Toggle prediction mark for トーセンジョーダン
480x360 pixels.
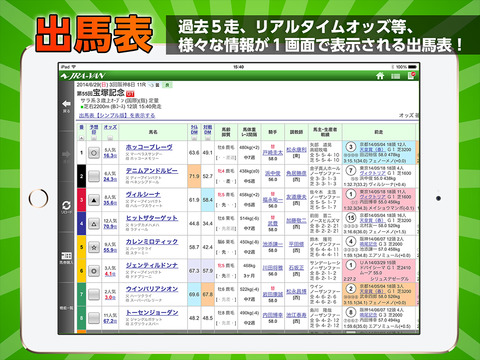tap(94, 318)
